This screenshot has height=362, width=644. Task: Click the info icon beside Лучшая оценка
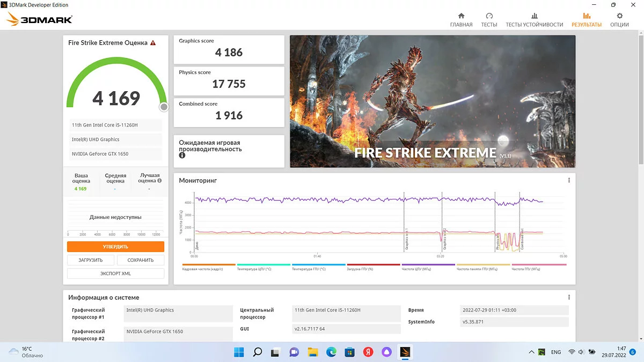pyautogui.click(x=159, y=181)
